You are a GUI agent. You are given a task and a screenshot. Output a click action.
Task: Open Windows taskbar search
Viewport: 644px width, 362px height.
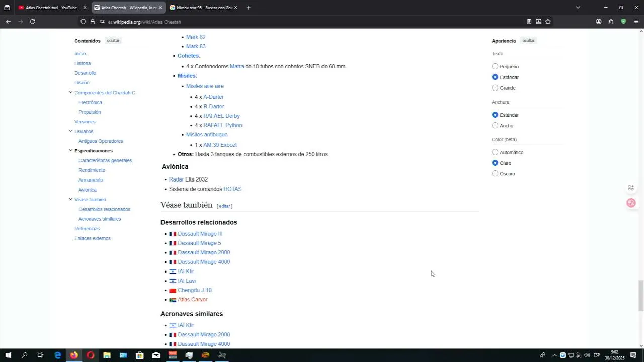coord(24,355)
